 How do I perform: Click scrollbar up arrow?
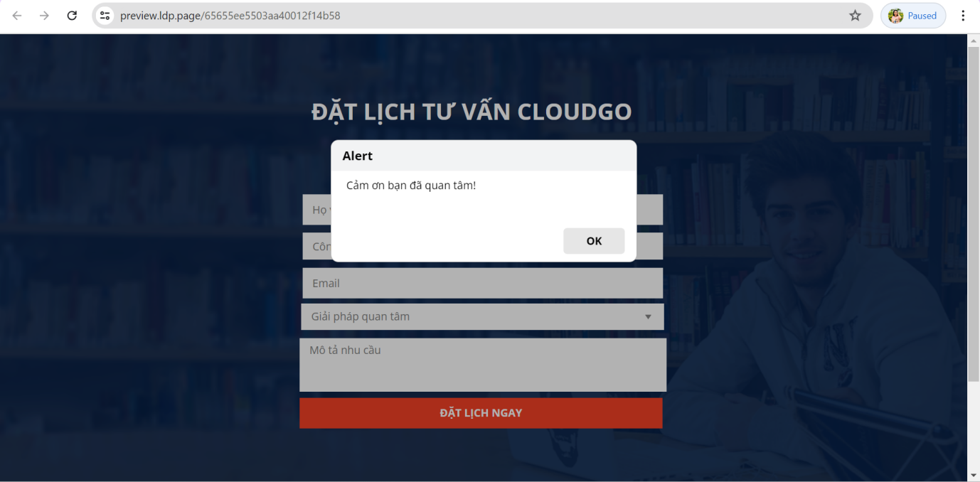(974, 41)
